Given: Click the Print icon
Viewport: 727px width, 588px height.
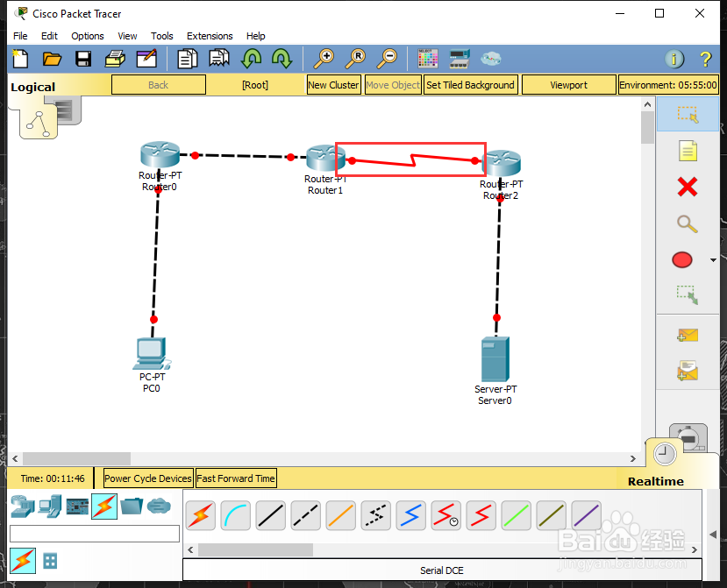Looking at the screenshot, I should click(115, 59).
